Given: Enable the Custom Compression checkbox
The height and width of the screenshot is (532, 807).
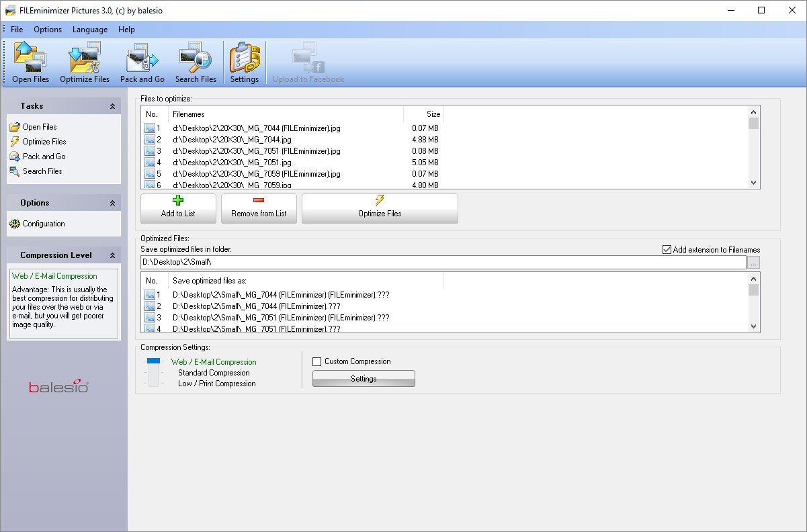Looking at the screenshot, I should (x=317, y=361).
